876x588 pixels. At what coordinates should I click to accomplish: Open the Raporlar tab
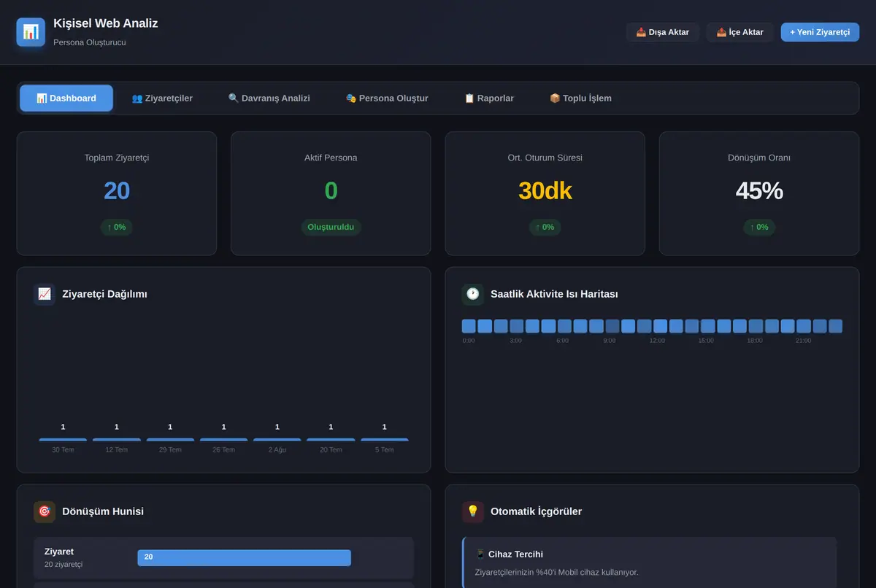point(489,98)
